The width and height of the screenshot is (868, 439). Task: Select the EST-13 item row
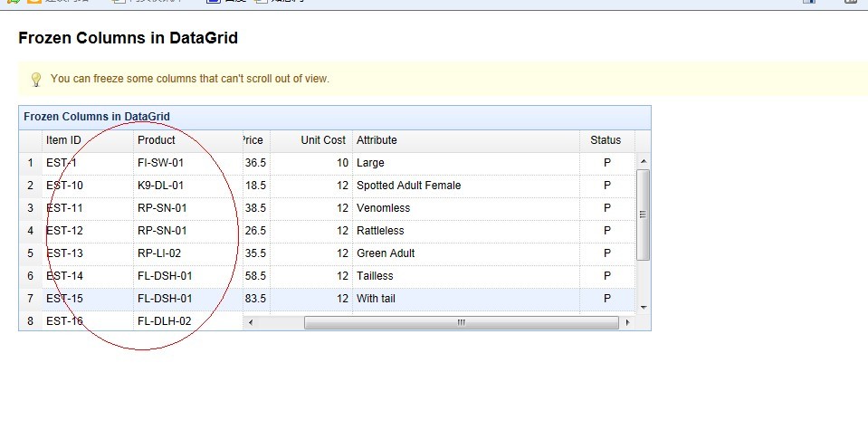pos(64,253)
